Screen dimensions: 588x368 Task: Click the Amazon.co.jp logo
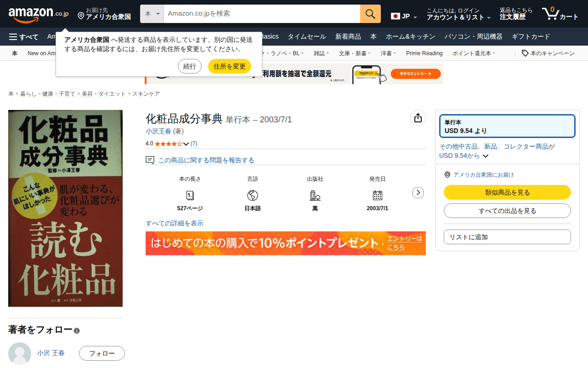(39, 14)
